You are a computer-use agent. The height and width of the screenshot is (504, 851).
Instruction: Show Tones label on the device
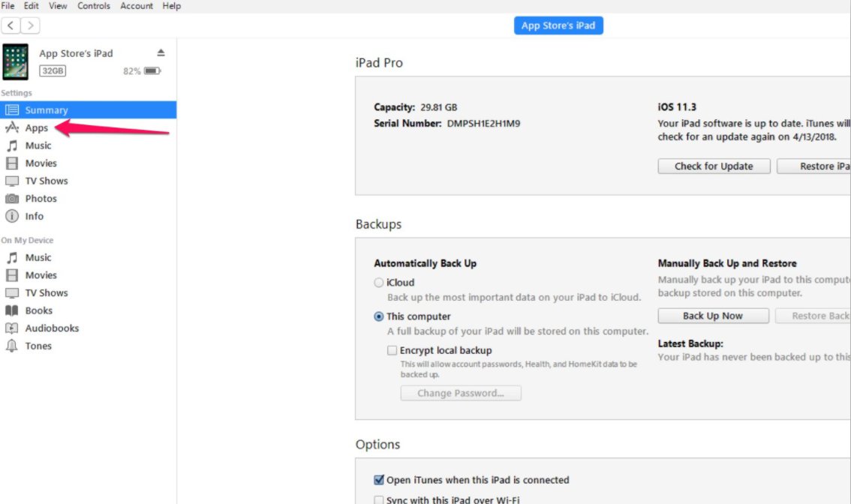[38, 346]
